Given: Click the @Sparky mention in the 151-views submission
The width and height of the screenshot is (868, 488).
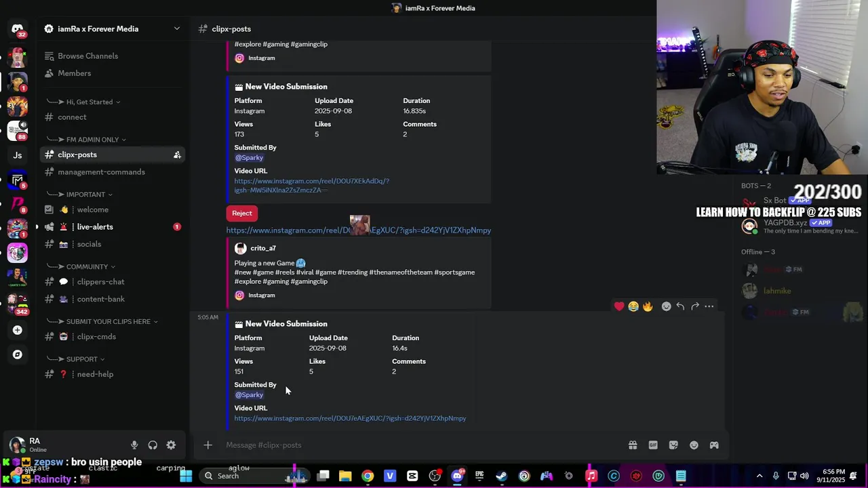Looking at the screenshot, I should point(249,395).
